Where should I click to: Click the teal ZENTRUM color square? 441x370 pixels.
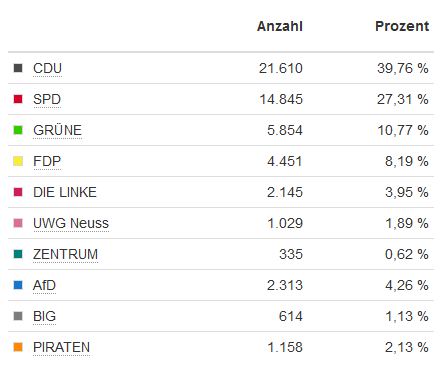[x=18, y=254]
